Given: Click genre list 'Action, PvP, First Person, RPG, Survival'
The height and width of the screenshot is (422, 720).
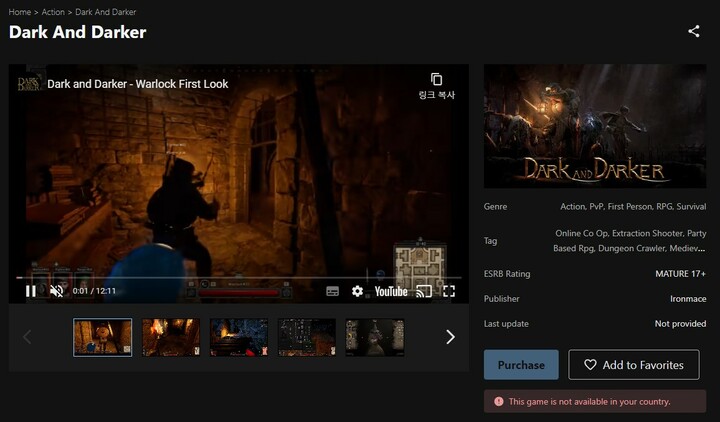Looking at the screenshot, I should (x=633, y=207).
